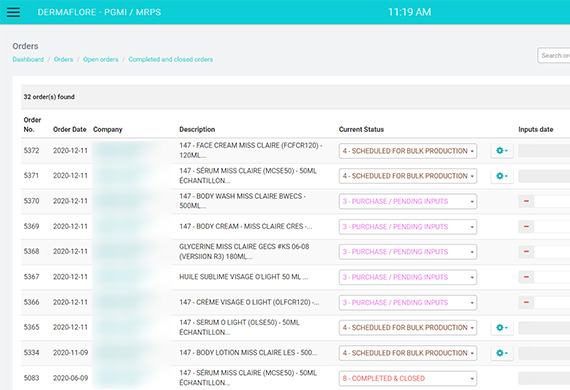This screenshot has width=570, height=390.
Task: Click the red minus icon for order 5366
Action: (x=526, y=302)
